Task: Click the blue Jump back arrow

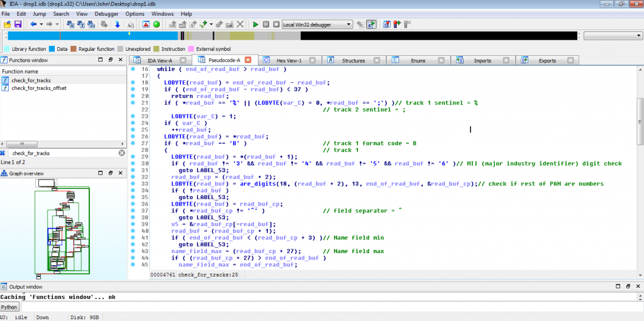Action: tap(33, 24)
